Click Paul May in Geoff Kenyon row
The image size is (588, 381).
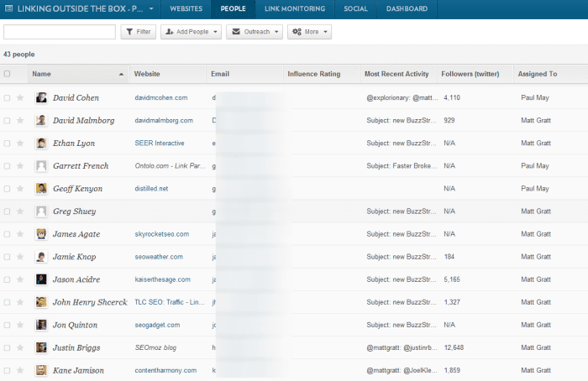535,189
